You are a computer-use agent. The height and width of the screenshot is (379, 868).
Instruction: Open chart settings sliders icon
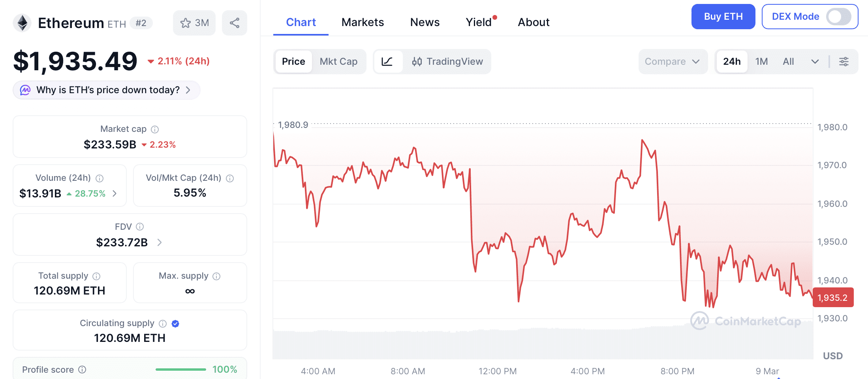pyautogui.click(x=844, y=62)
